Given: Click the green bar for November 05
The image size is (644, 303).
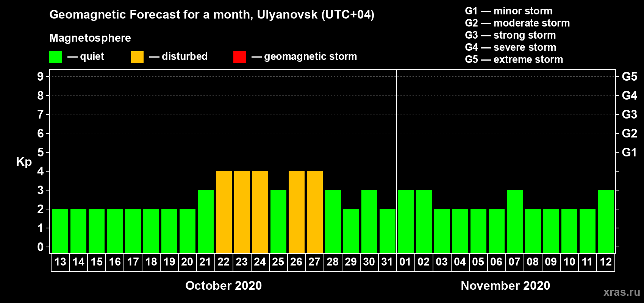Looking at the screenshot, I should [x=478, y=231].
